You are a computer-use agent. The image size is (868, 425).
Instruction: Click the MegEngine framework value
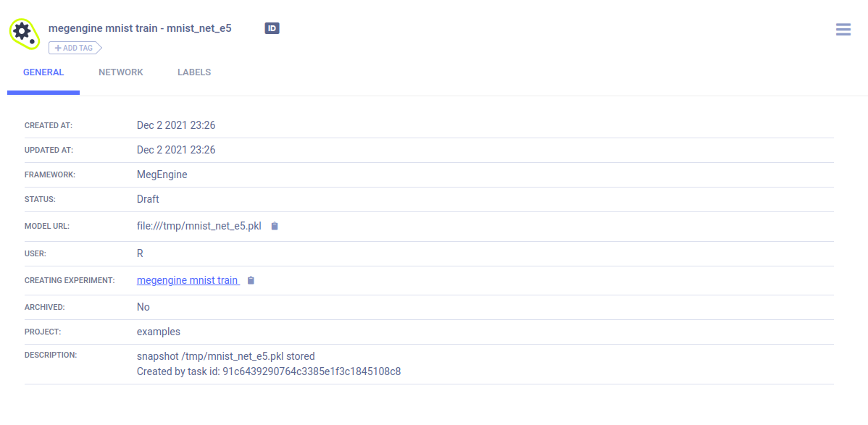click(x=162, y=174)
